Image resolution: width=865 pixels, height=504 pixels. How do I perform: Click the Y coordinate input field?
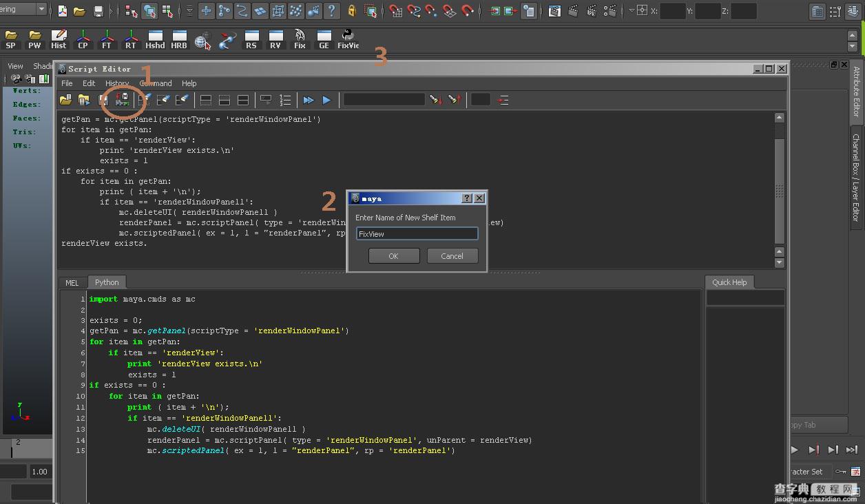pos(708,11)
